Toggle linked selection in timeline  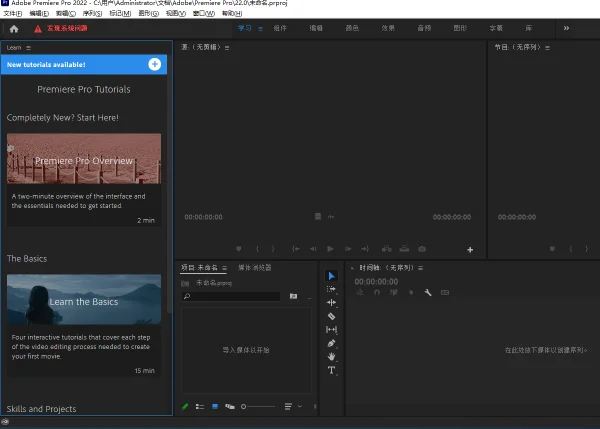click(x=394, y=293)
